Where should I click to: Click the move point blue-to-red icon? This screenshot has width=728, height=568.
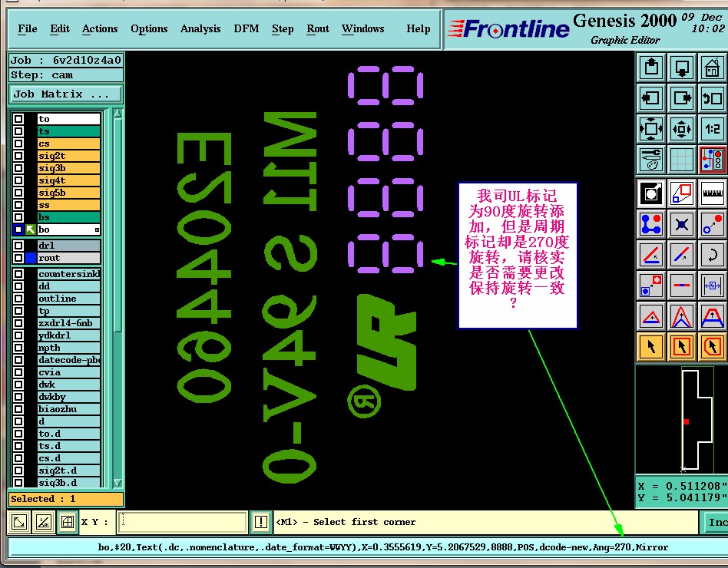click(x=712, y=224)
